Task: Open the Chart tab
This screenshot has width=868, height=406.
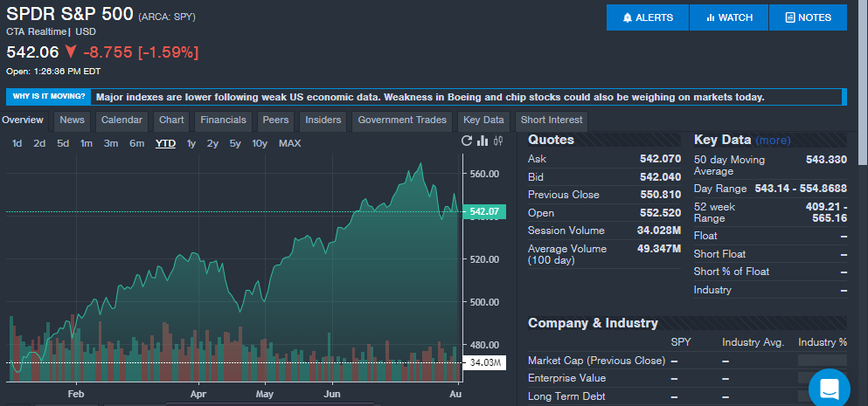Action: (171, 120)
